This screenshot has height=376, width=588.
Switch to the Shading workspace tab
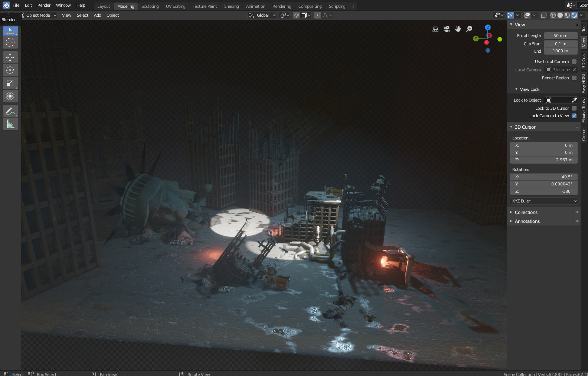coord(231,6)
